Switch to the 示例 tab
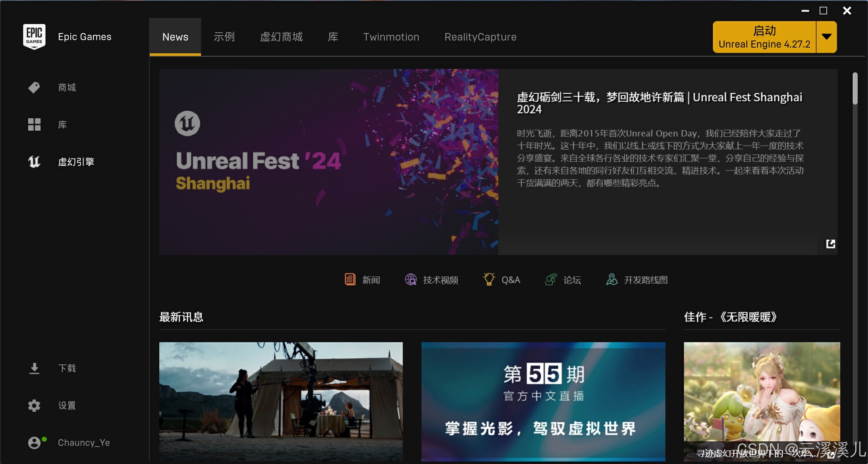The width and height of the screenshot is (868, 464). [x=224, y=37]
